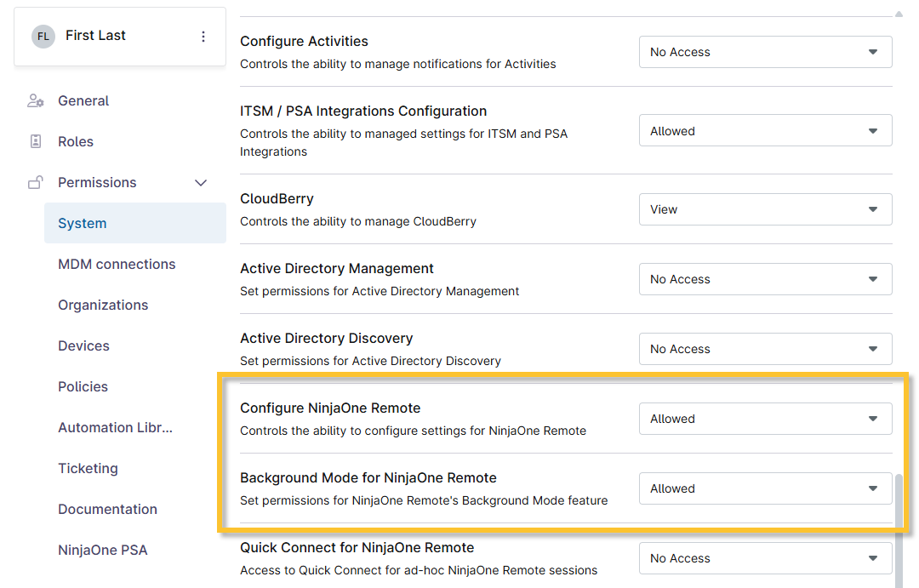Open the Ticketing permissions section

point(88,469)
